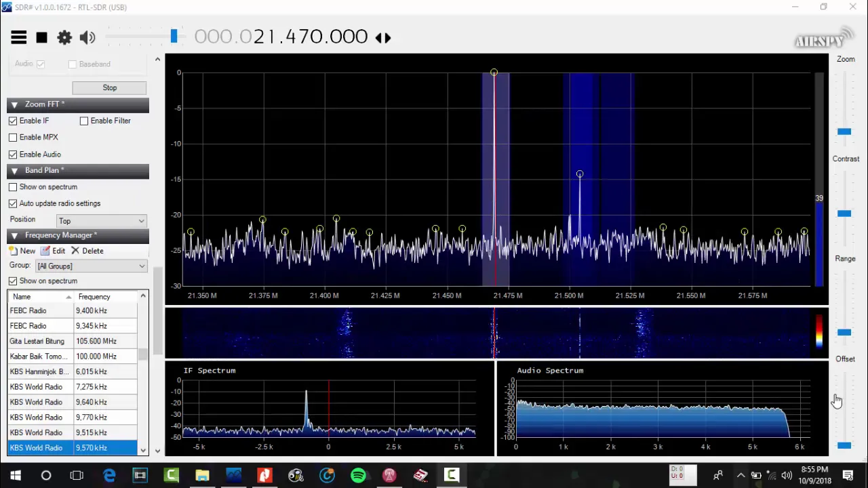868x488 pixels.
Task: Collapse the Frequency Manager panel
Action: click(x=14, y=236)
